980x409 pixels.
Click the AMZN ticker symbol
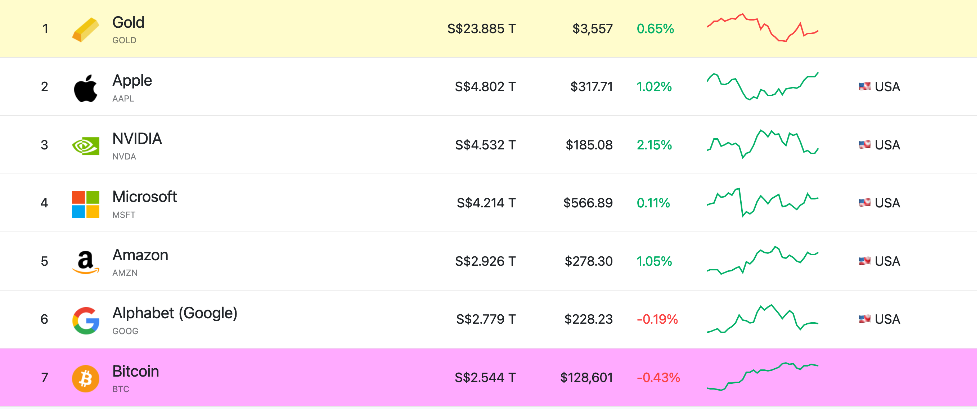point(125,273)
